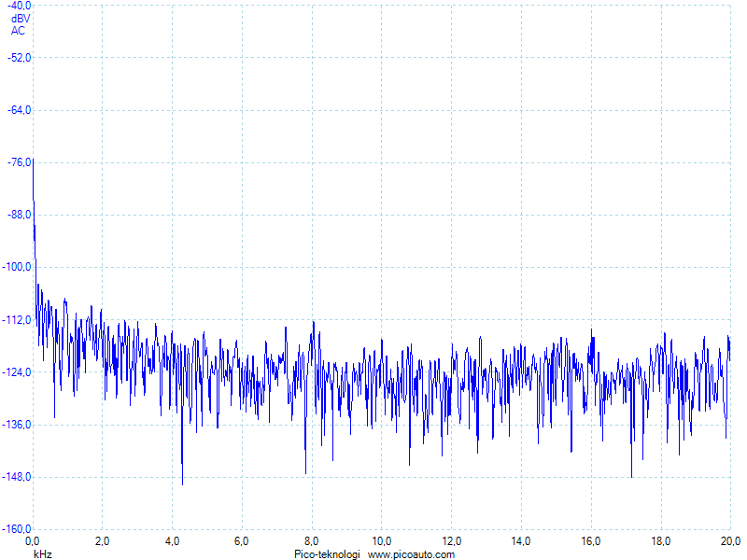Viewport: 747px width, 560px height.
Task: Click the -88,0 y-axis label
Action: click(x=20, y=215)
